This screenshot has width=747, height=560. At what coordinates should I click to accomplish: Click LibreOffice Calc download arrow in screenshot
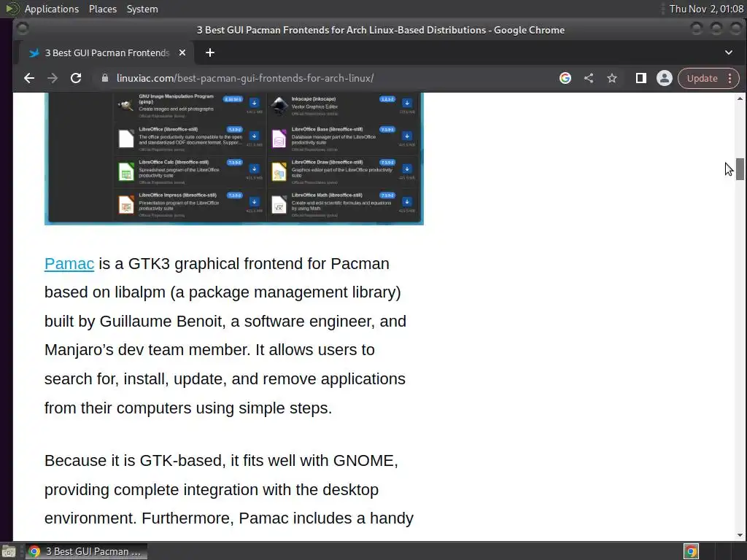tap(255, 169)
